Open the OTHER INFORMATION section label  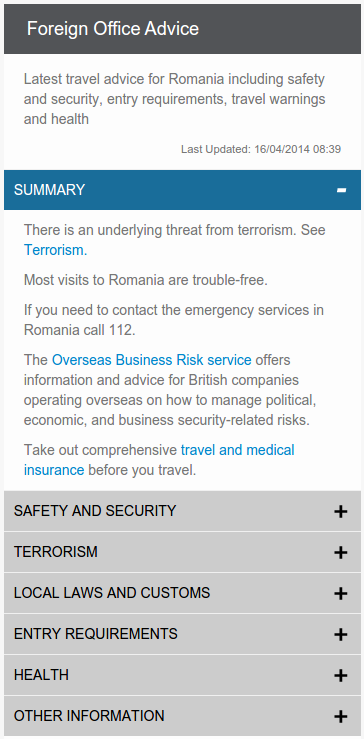(89, 716)
